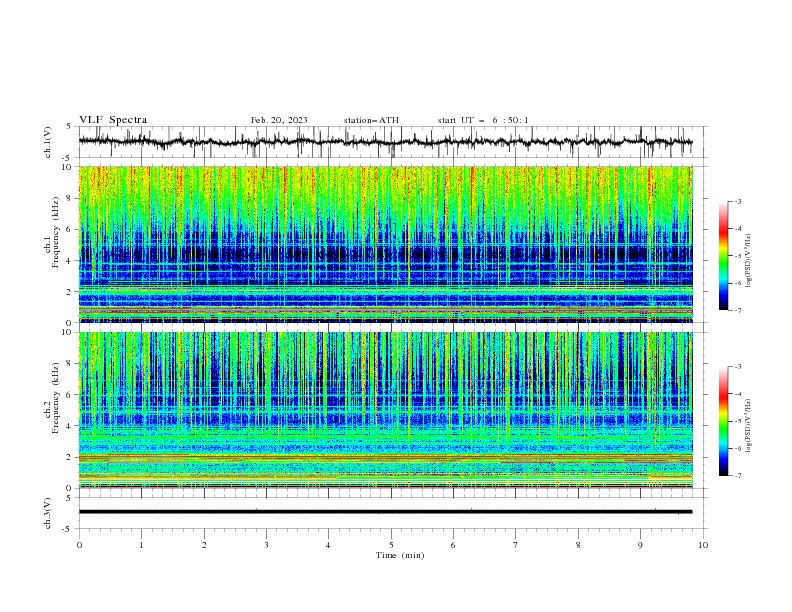Click the "station=ATH" label

[371, 120]
